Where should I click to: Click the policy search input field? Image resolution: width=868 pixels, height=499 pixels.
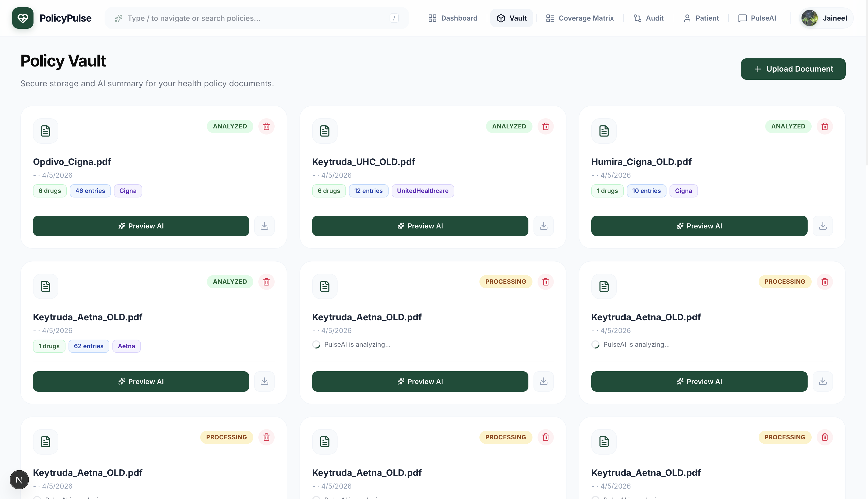coord(254,18)
